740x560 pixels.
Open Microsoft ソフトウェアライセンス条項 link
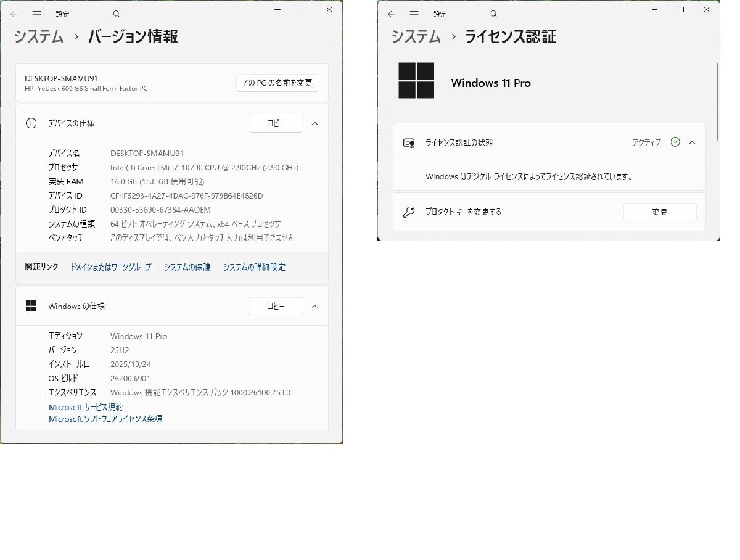click(105, 419)
